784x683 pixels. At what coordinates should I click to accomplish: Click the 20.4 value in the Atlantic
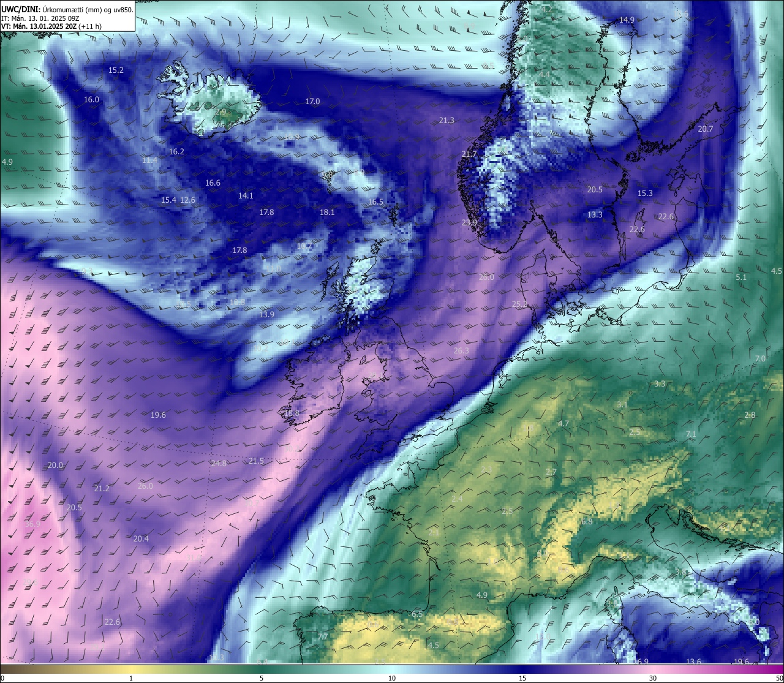click(141, 538)
